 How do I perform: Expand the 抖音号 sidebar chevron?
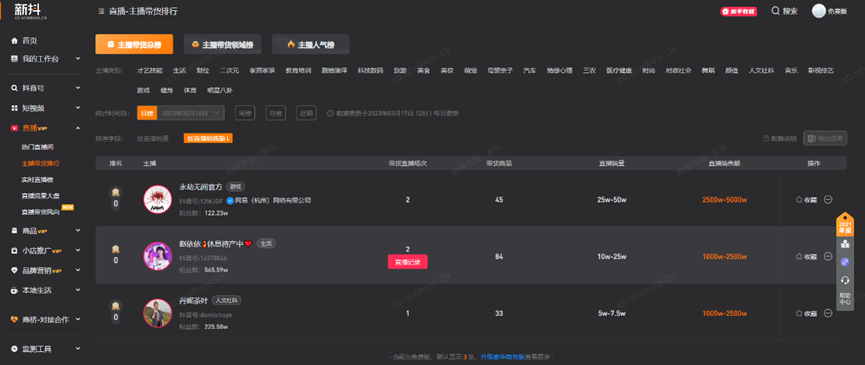pyautogui.click(x=78, y=88)
